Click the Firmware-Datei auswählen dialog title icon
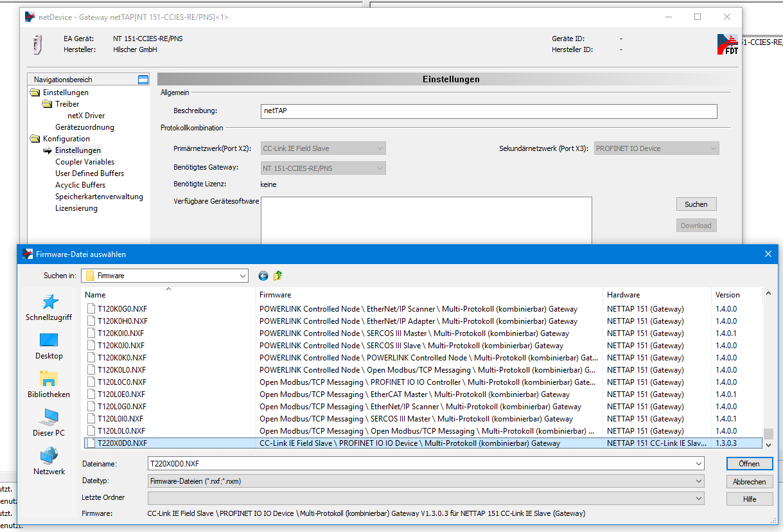 click(x=27, y=254)
